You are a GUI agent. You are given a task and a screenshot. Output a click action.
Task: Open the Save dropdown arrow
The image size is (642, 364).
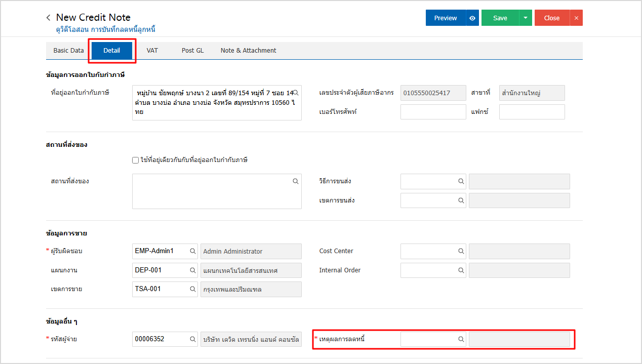tap(526, 18)
